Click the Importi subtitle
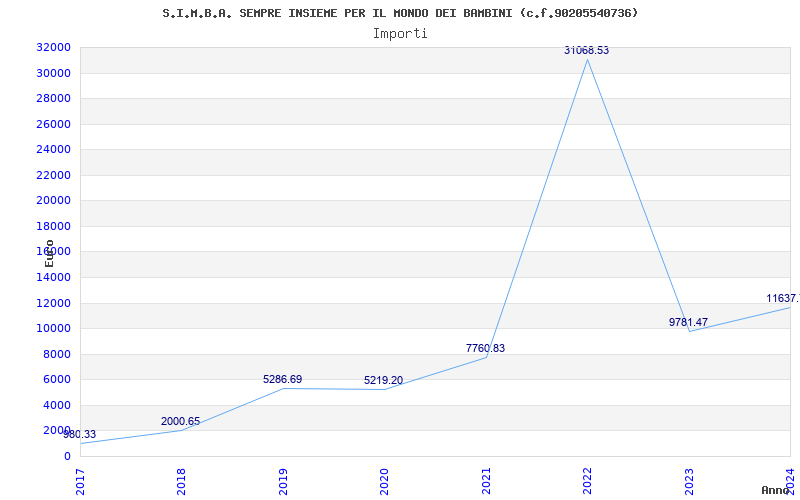The image size is (800, 500). click(400, 34)
